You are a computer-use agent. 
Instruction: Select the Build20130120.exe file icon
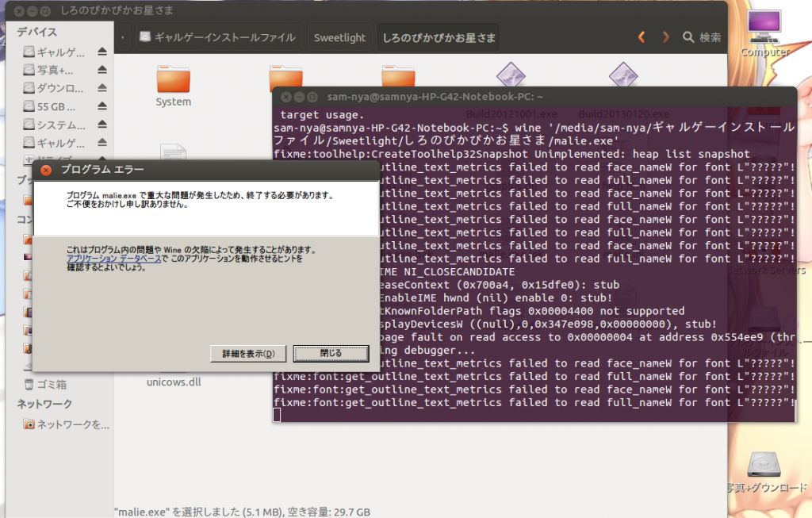623,75
